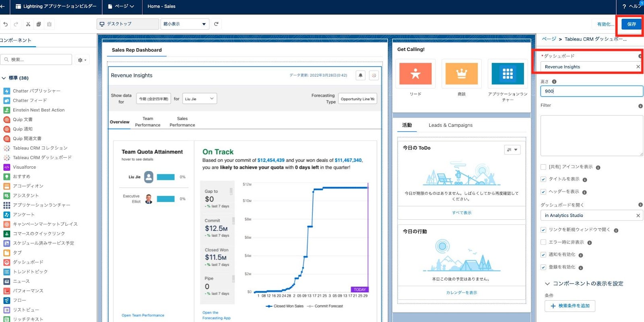The height and width of the screenshot is (322, 644).
Task: Click the 高さ height input field
Action: click(592, 91)
